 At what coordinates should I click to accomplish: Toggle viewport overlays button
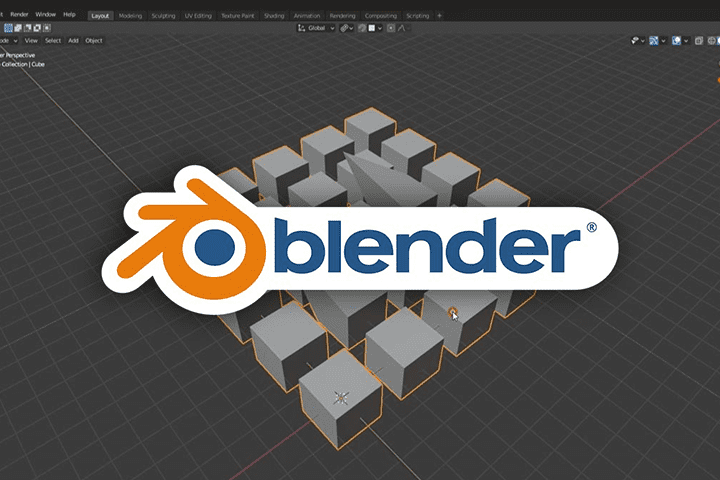pyautogui.click(x=676, y=41)
